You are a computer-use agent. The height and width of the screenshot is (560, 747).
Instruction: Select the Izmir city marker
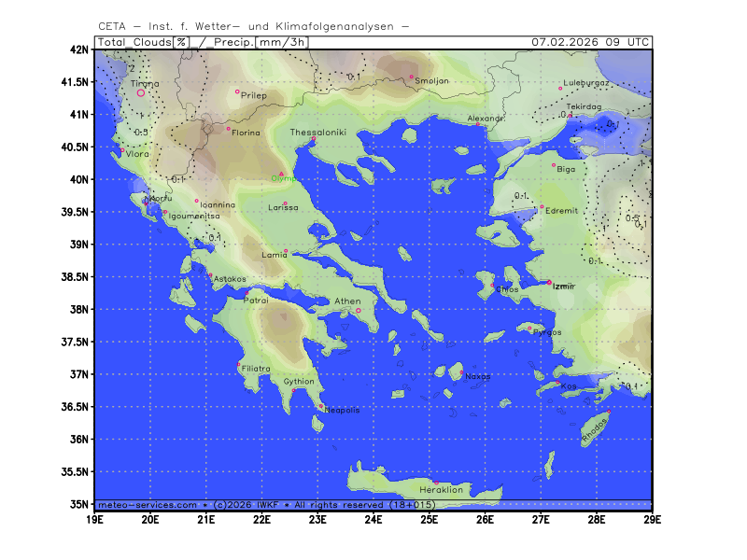point(549,282)
